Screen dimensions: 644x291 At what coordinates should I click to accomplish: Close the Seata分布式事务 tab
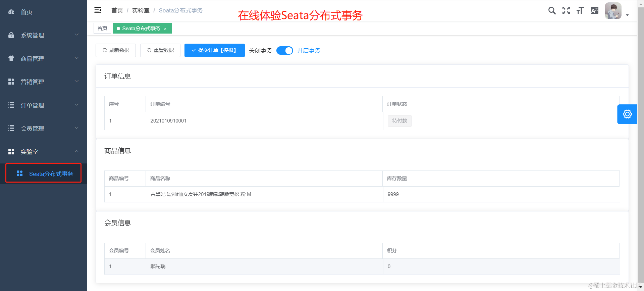pyautogui.click(x=165, y=29)
